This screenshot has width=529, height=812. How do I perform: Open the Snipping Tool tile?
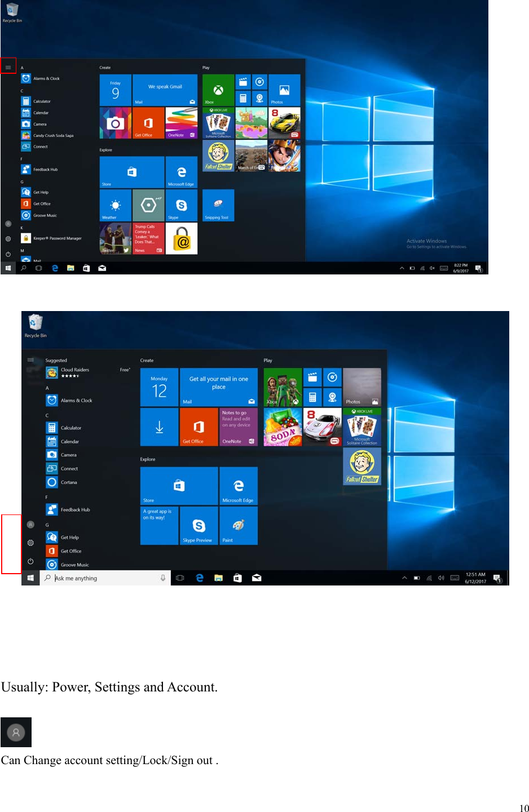(x=218, y=205)
